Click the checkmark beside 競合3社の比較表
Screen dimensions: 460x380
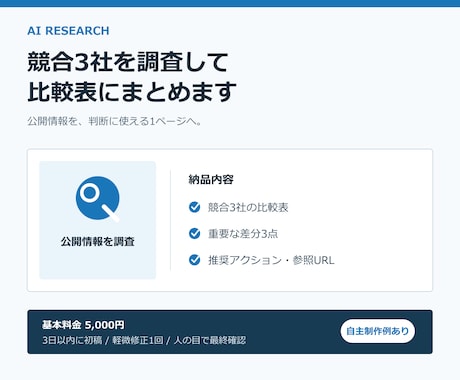194,207
